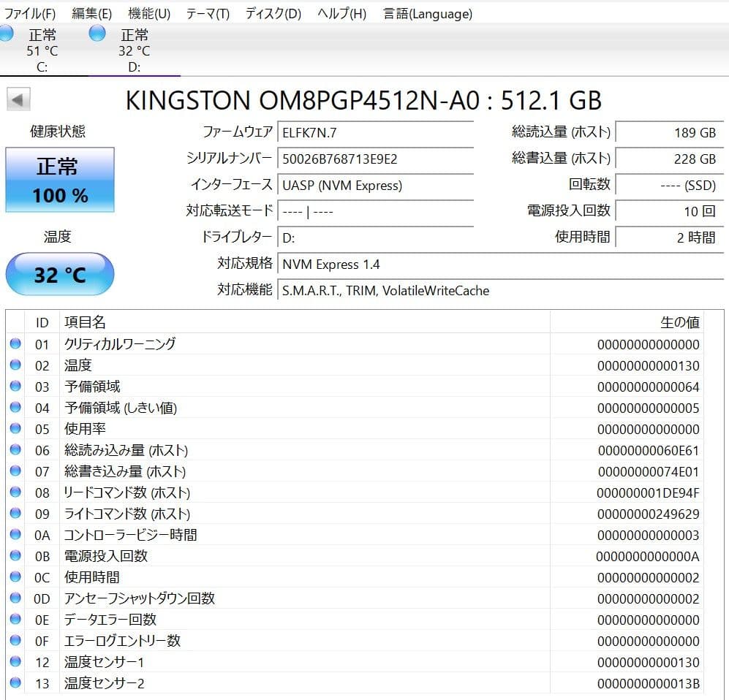The height and width of the screenshot is (700, 729).
Task: Click raw value 000000001DE94F
Action: [x=648, y=492]
